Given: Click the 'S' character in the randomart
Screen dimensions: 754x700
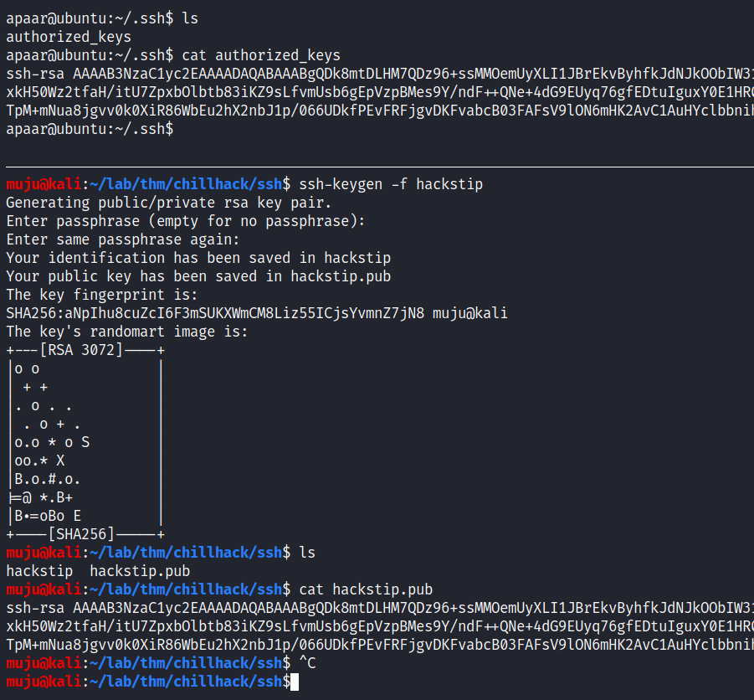Looking at the screenshot, I should 85,443.
